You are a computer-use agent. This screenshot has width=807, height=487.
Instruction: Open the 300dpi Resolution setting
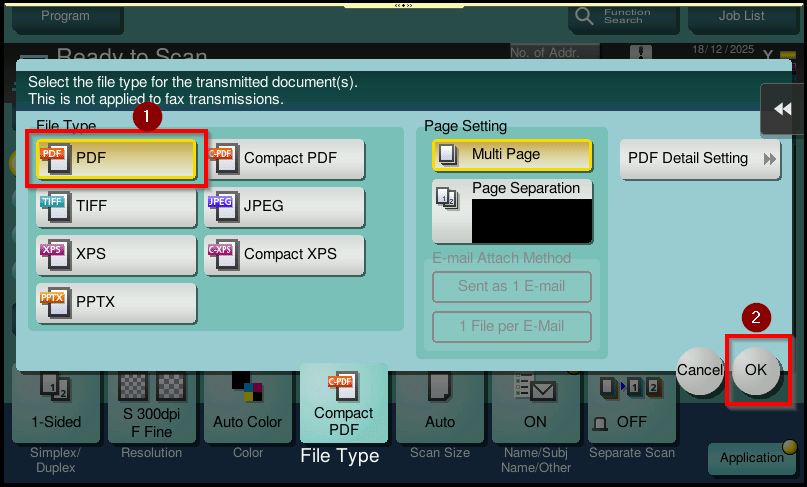click(148, 405)
